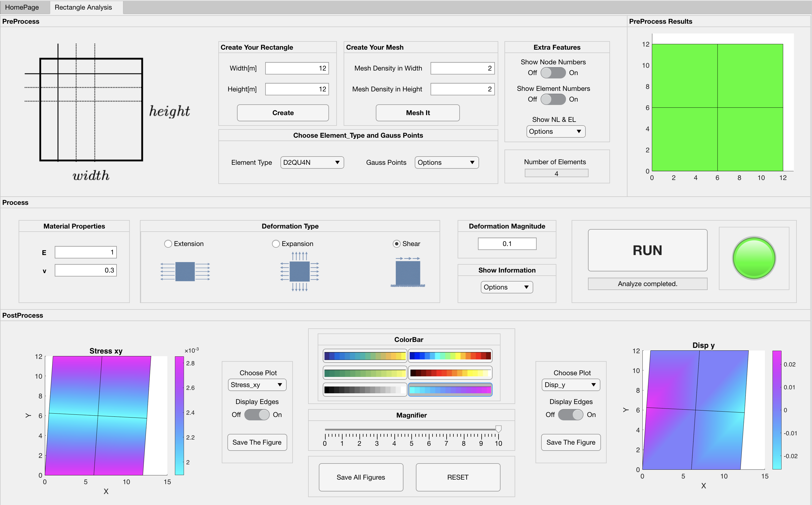Toggle Display Edges for Disp y plot

571,414
